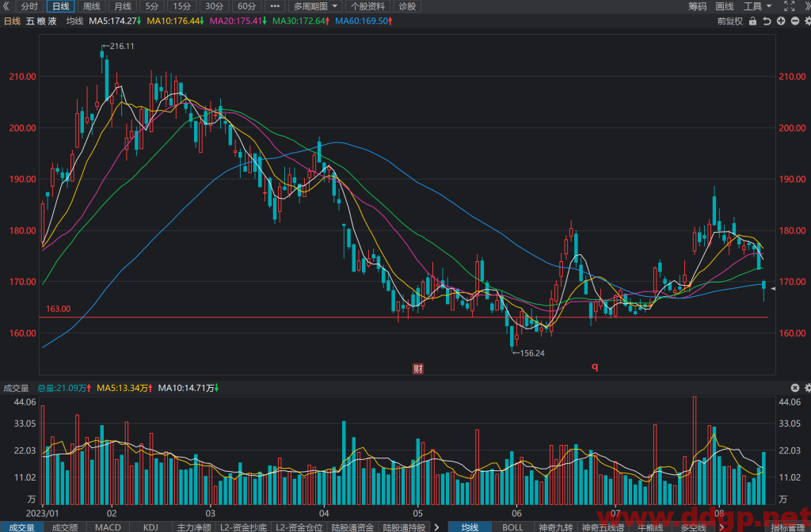The width and height of the screenshot is (811, 532).
Task: Switch to 5分 minute chart
Action: [152, 6]
